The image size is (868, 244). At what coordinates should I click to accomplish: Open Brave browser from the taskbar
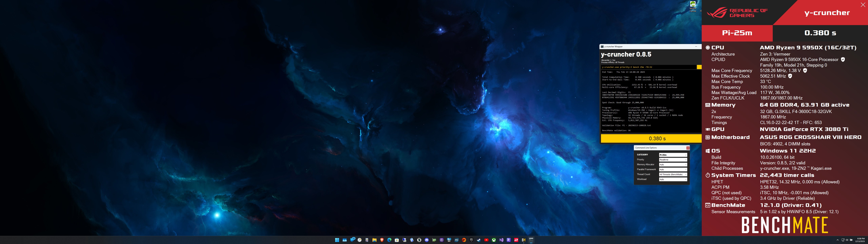coord(382,240)
